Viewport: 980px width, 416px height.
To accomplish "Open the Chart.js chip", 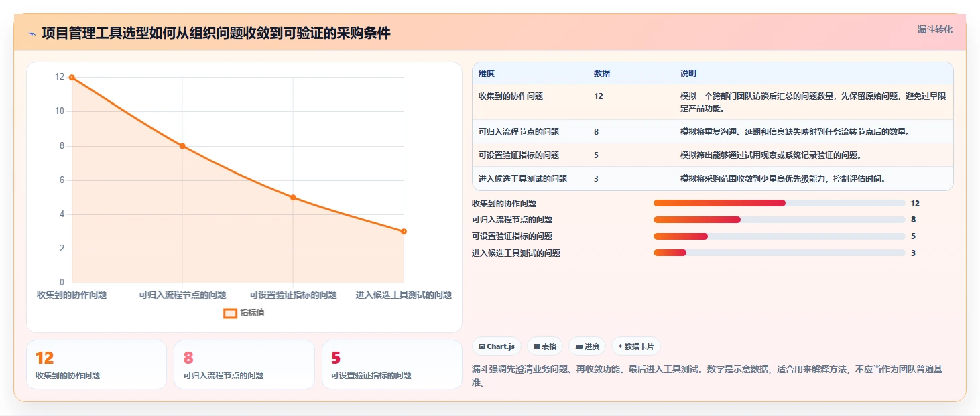I will click(x=497, y=346).
